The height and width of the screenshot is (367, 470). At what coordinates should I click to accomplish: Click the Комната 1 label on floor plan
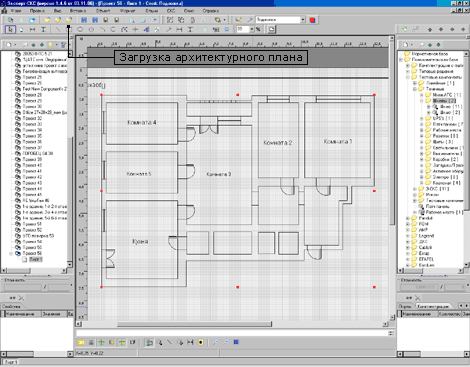click(338, 141)
